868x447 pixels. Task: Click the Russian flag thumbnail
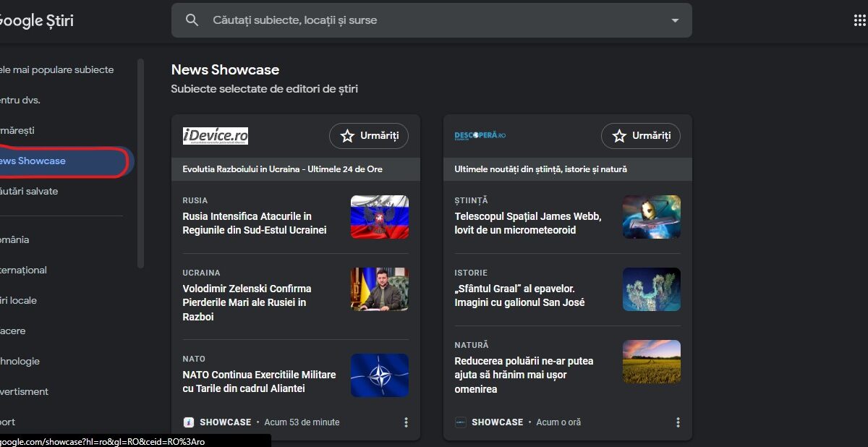pos(380,217)
